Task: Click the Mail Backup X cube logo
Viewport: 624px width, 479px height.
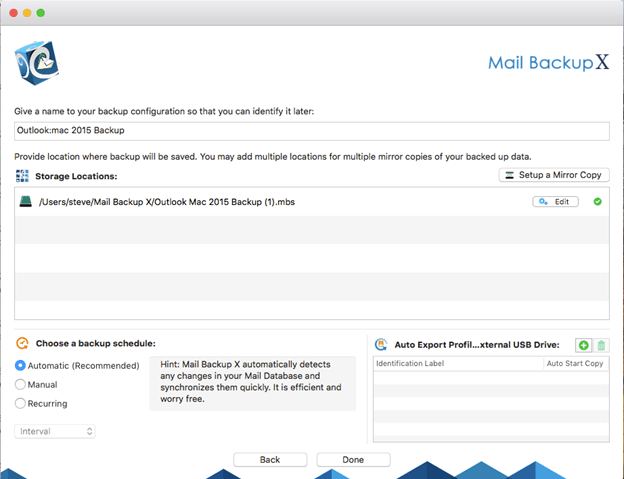Action: 37,62
